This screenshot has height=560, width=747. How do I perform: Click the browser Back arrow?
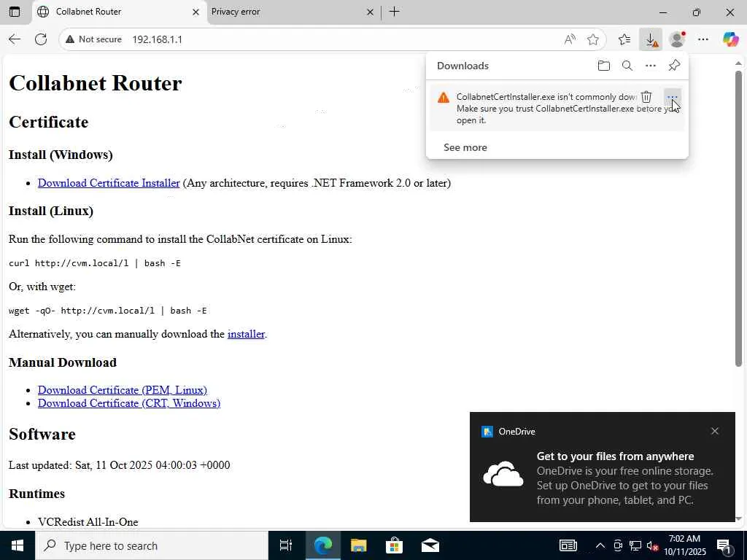click(x=15, y=39)
